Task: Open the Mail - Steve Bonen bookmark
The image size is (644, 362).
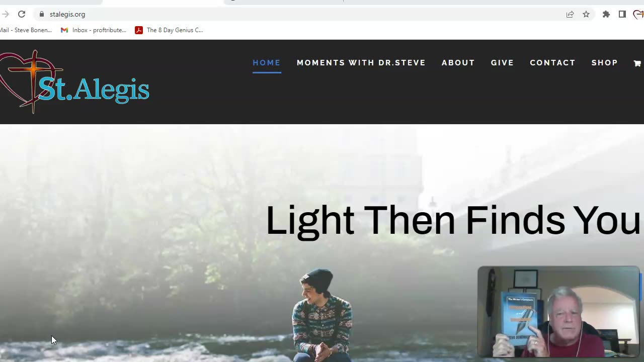Action: pyautogui.click(x=26, y=30)
